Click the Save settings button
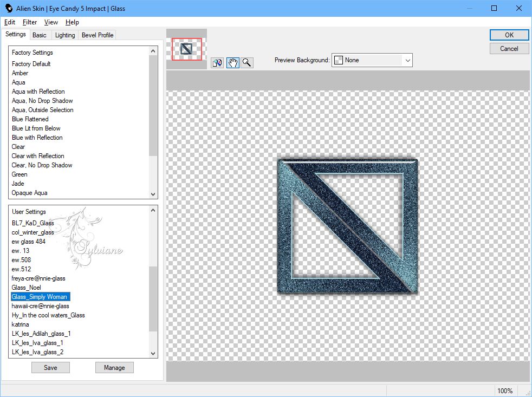 coord(50,367)
